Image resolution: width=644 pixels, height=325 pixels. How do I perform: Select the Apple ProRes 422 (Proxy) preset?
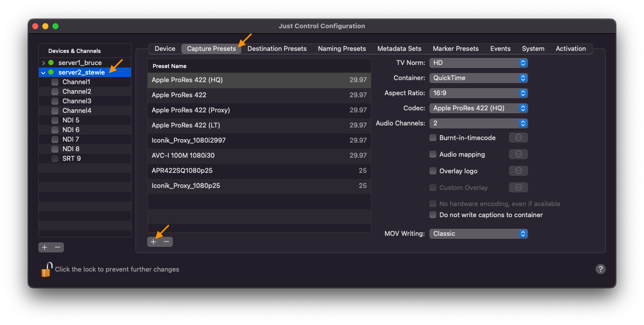(x=259, y=110)
